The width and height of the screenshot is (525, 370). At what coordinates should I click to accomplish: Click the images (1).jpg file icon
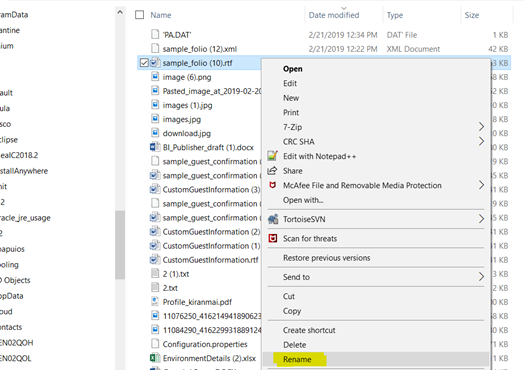(x=155, y=105)
